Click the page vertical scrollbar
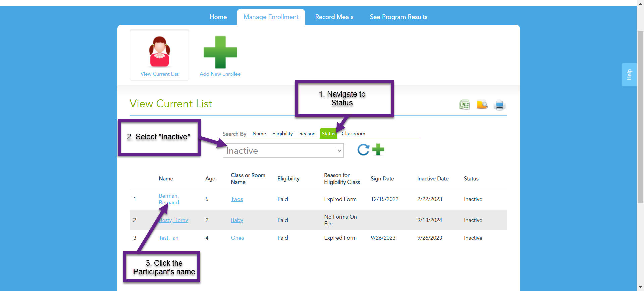The width and height of the screenshot is (644, 291). (x=640, y=117)
